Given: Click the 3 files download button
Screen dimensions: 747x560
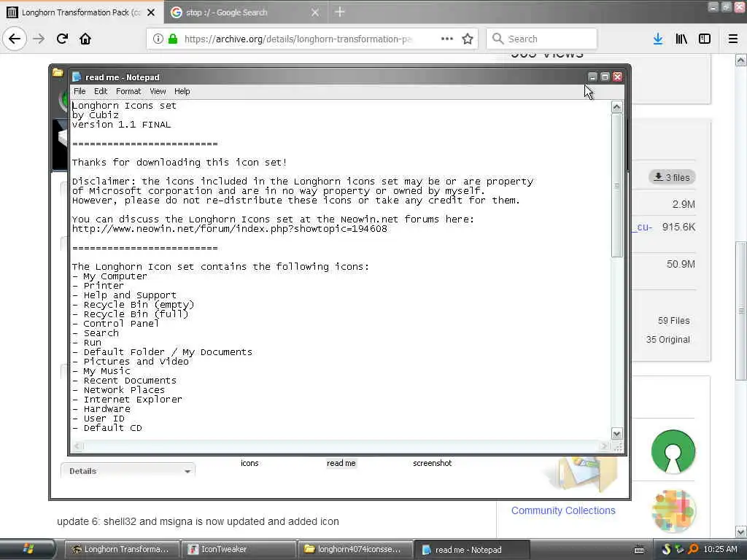Looking at the screenshot, I should 672,177.
